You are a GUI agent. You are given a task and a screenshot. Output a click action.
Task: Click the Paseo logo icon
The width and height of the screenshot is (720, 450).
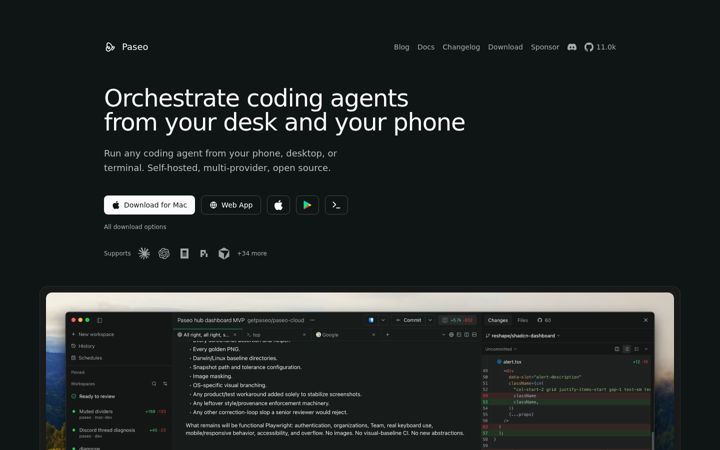pos(110,47)
